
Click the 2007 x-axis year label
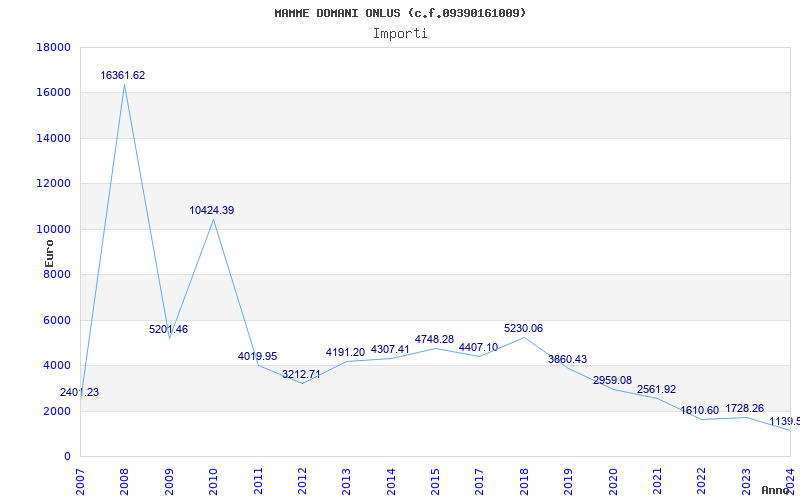click(x=80, y=481)
